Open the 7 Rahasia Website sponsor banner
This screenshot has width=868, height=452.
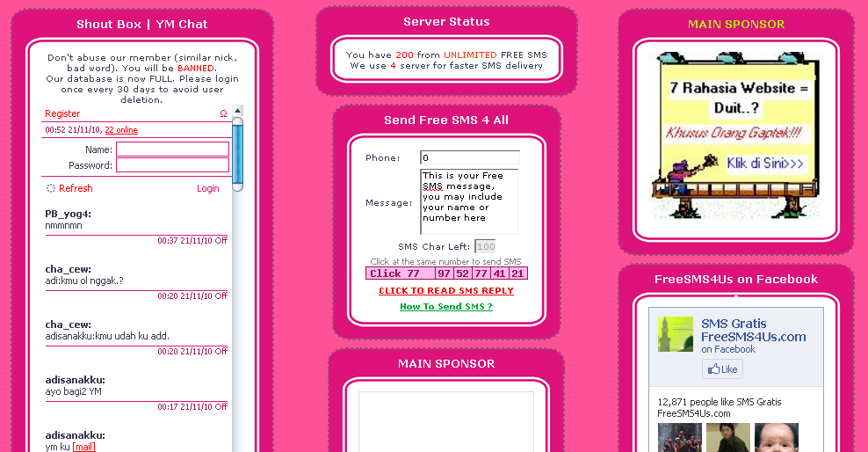(x=735, y=137)
